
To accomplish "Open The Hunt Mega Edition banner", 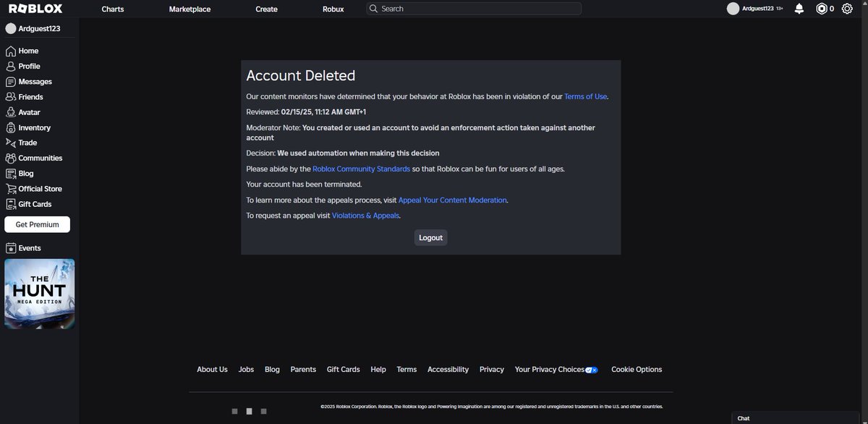I will [40, 294].
